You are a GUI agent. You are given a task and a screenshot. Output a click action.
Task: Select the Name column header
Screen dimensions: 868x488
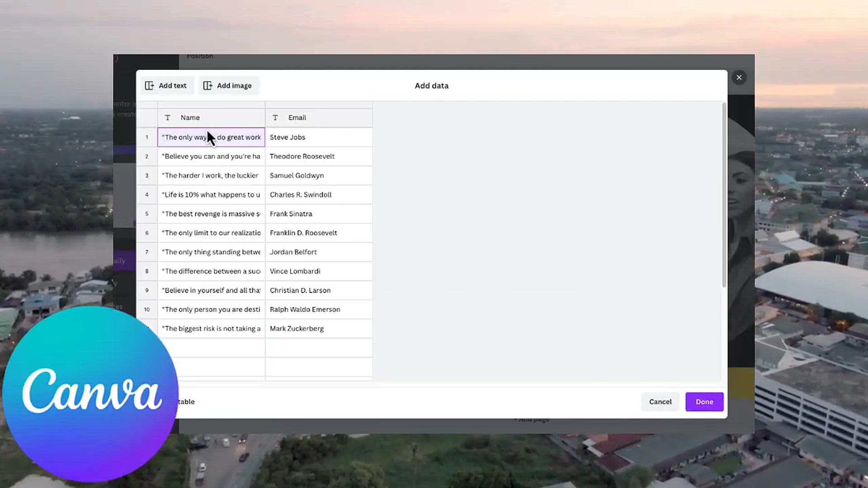tap(211, 117)
